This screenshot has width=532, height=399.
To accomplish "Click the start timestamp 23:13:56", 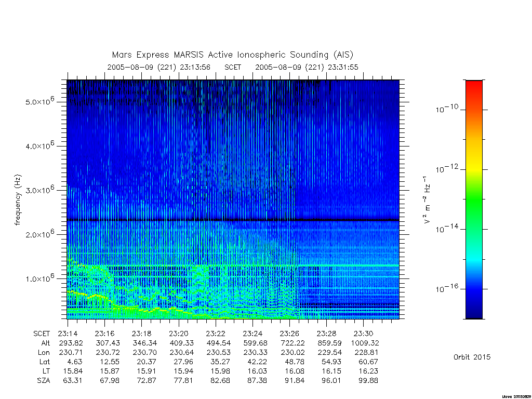I will point(195,67).
